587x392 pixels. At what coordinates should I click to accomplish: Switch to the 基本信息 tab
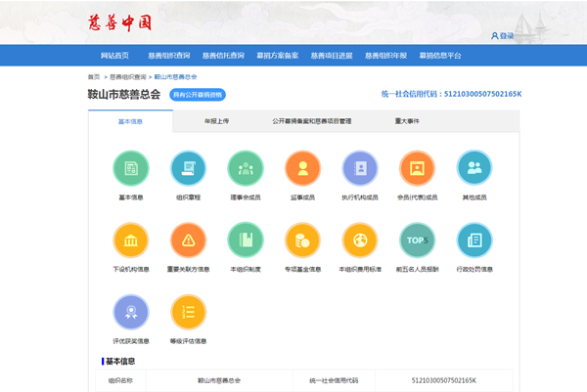click(130, 121)
